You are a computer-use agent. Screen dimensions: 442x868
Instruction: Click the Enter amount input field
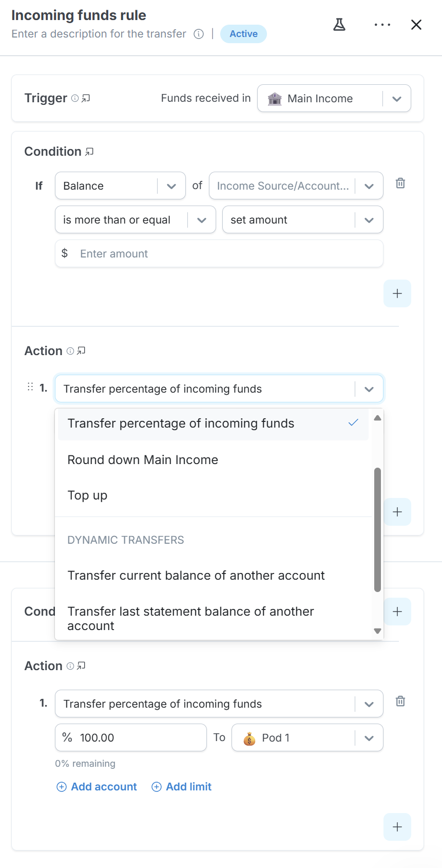coord(219,253)
